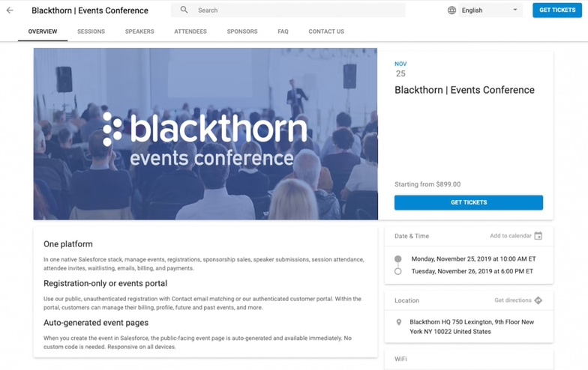
Task: Open the FAQ tab
Action: pyautogui.click(x=283, y=31)
